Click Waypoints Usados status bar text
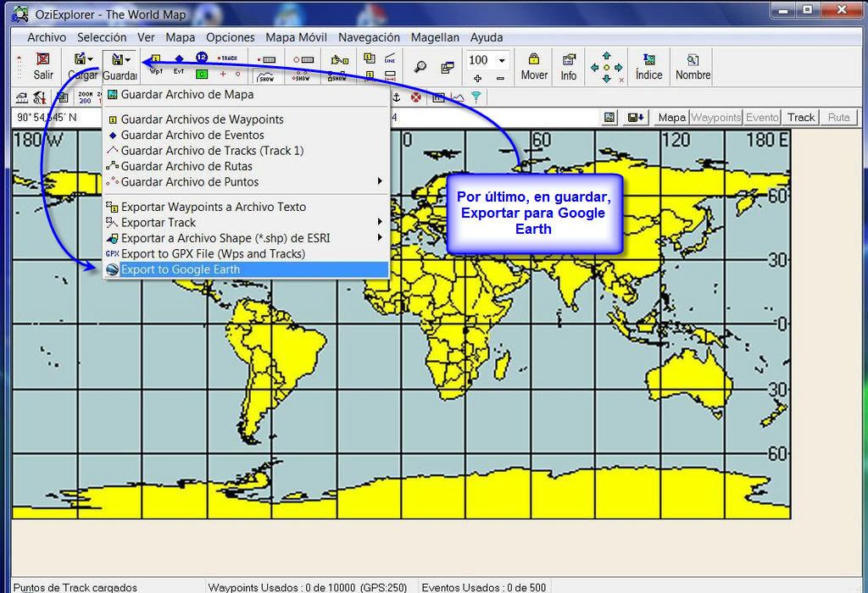This screenshot has height=593, width=868. click(x=307, y=587)
